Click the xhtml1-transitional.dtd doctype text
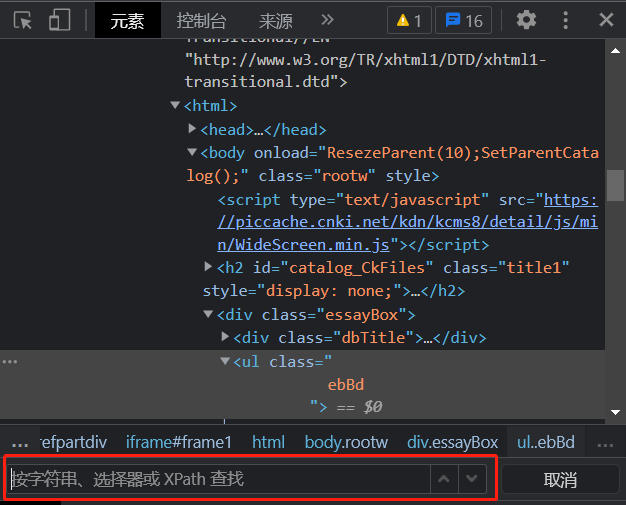This screenshot has width=626, height=505. point(365,71)
